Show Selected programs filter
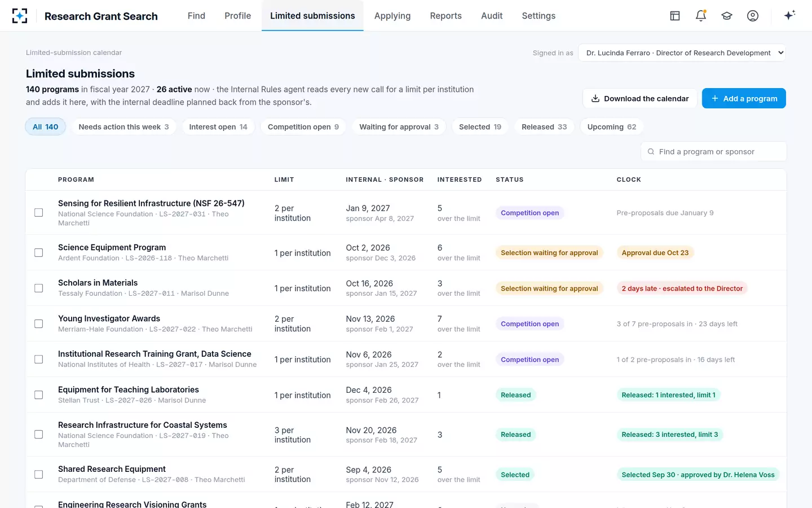Image resolution: width=812 pixels, height=508 pixels. (480, 127)
